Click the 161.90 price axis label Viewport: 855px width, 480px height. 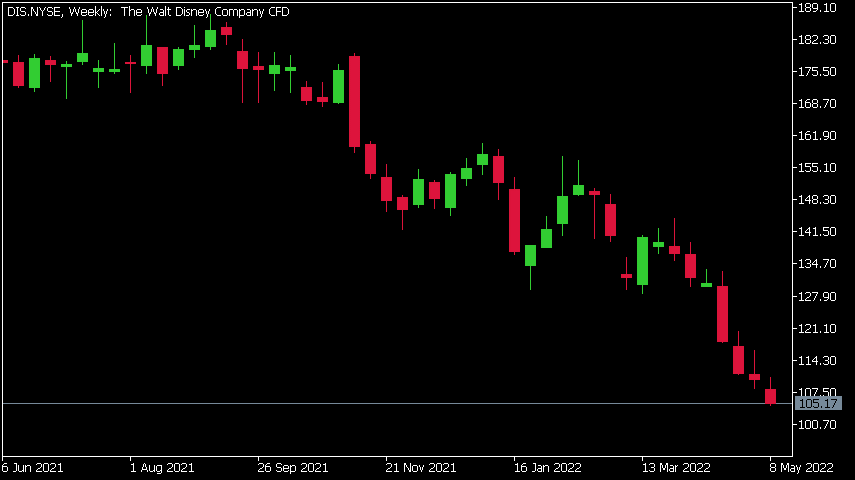817,136
